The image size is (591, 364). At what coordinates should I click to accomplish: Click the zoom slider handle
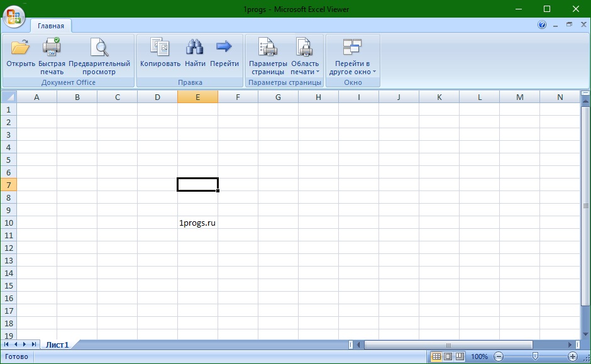click(x=535, y=356)
